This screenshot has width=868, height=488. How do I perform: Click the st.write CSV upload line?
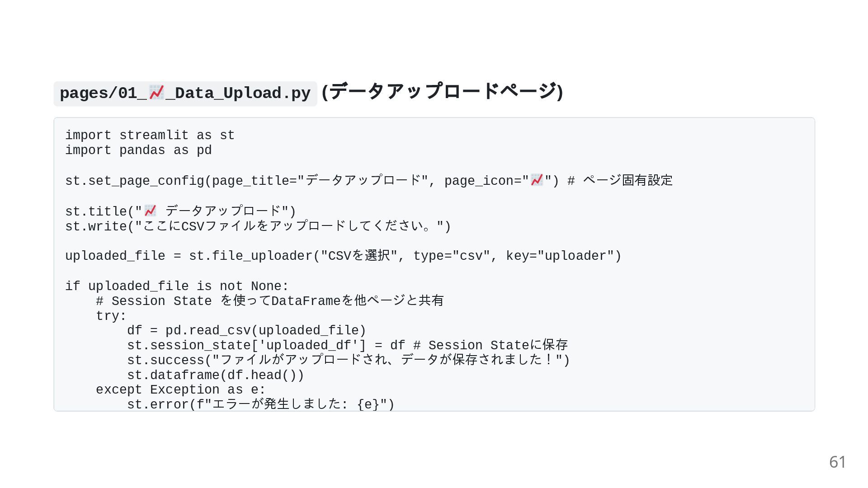(258, 226)
